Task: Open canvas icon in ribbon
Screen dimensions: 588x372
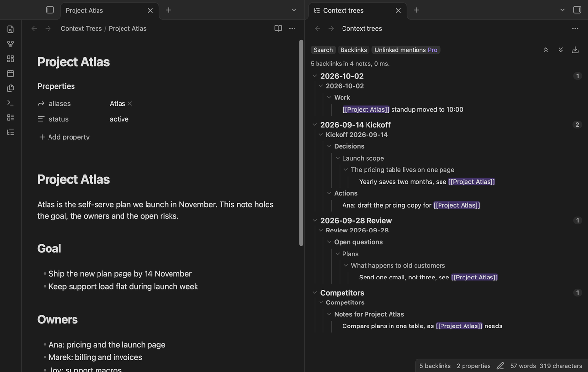Action: tap(10, 59)
